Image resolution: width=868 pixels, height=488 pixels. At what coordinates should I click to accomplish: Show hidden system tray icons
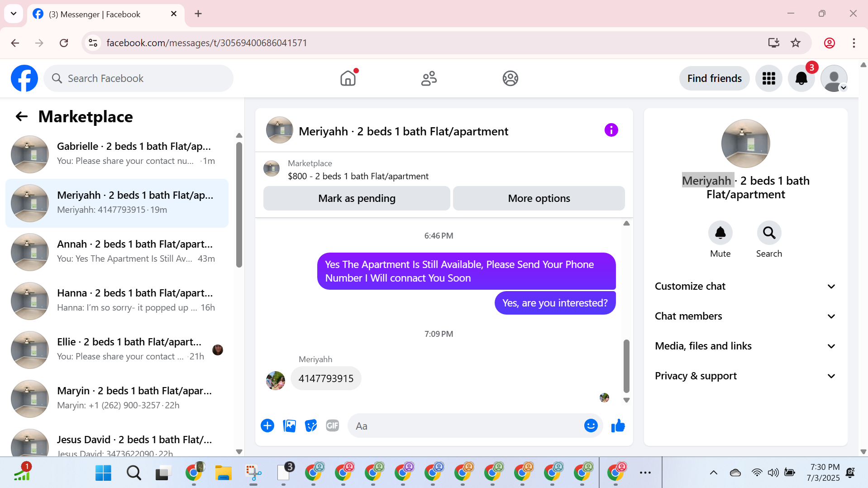(713, 473)
